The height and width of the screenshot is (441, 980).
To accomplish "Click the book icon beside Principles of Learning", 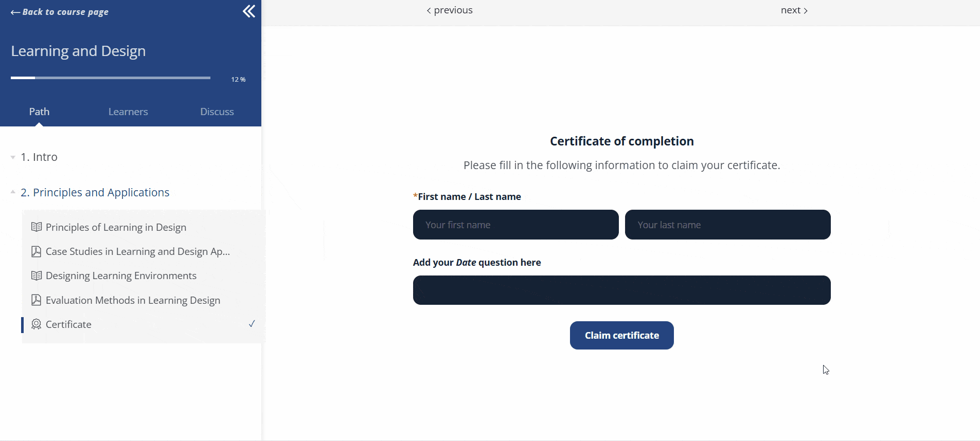I will click(x=37, y=227).
